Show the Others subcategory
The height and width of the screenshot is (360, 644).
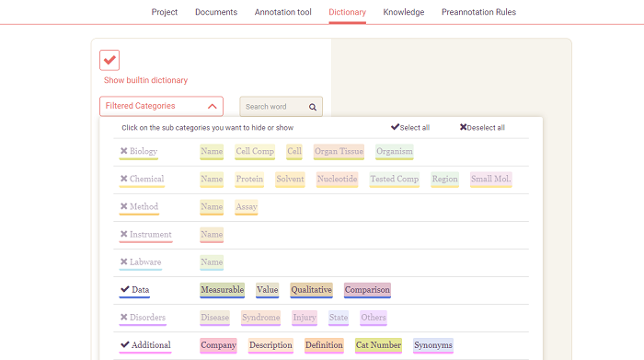pyautogui.click(x=374, y=318)
